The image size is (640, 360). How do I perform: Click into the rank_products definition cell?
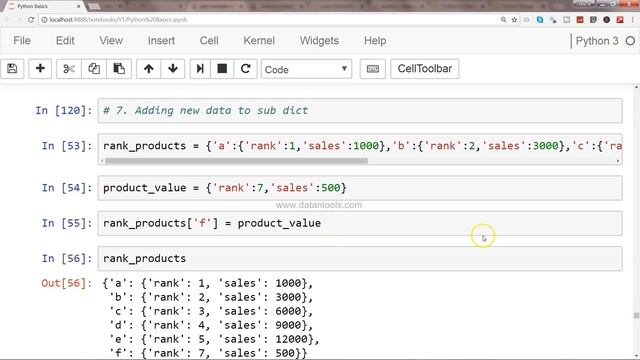(360, 146)
